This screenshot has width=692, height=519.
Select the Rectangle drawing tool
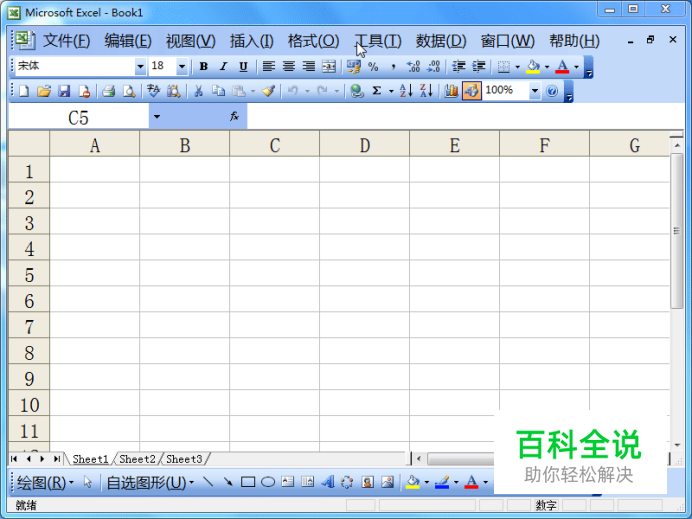pyautogui.click(x=248, y=482)
